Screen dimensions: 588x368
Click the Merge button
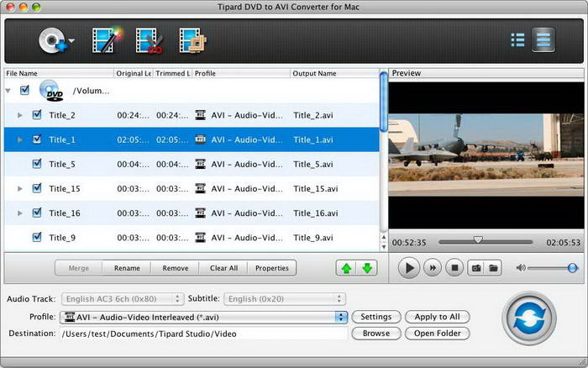79,268
